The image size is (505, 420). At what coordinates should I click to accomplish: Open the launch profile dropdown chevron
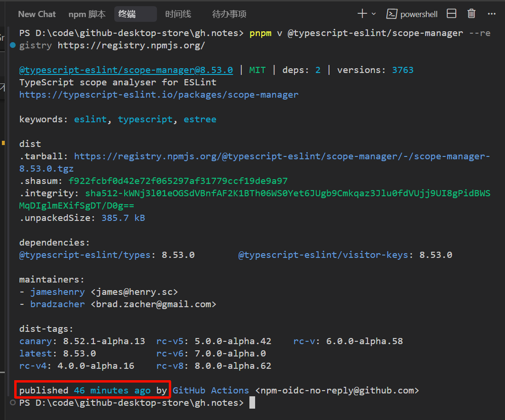pyautogui.click(x=374, y=14)
